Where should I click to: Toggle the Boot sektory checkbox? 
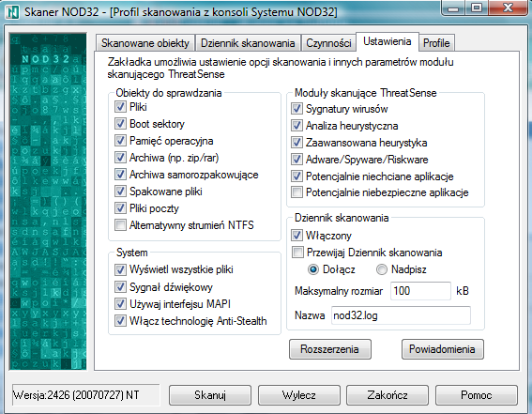point(120,124)
